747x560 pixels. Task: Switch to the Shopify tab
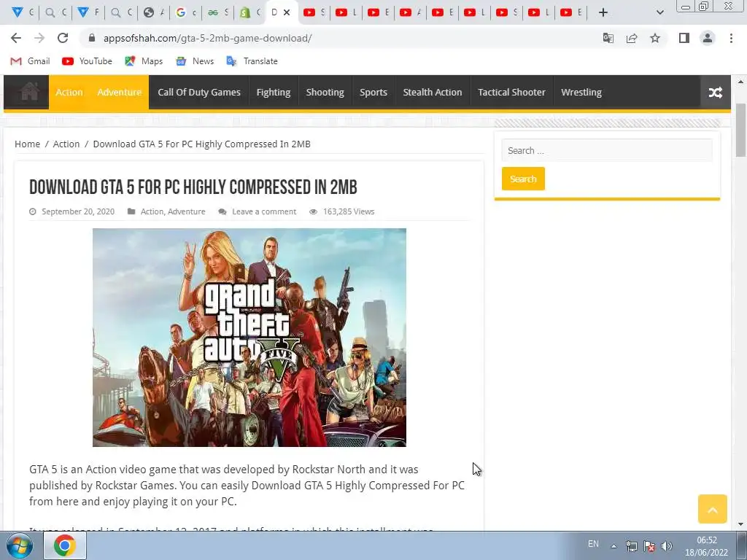[x=250, y=12]
